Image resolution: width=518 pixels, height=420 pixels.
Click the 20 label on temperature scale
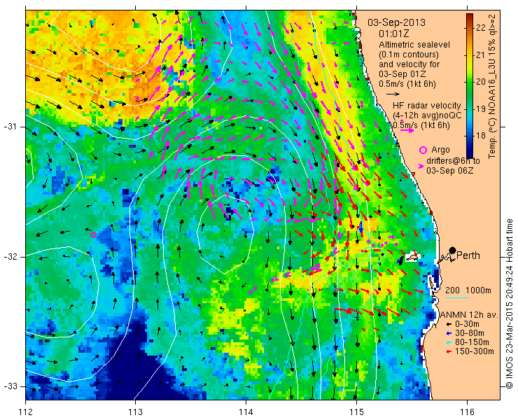pyautogui.click(x=482, y=82)
